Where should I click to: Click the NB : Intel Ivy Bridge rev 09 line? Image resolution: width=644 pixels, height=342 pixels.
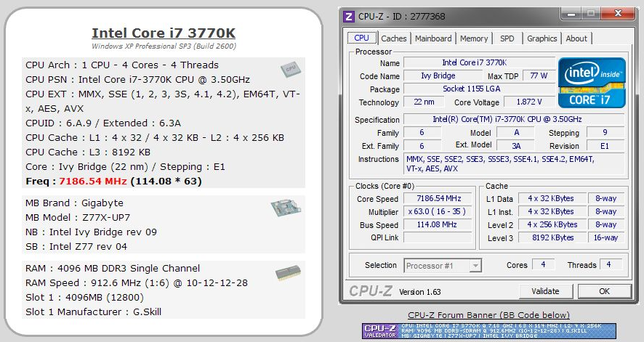91,232
